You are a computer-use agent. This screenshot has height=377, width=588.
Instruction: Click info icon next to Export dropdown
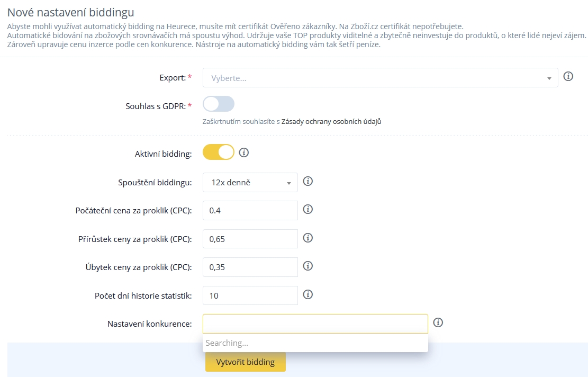tap(568, 77)
